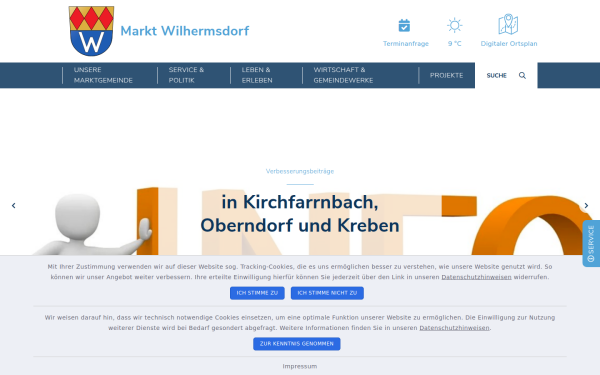Image resolution: width=600 pixels, height=375 pixels.
Task: Open the Unsere Marktgemeinde menu
Action: point(103,75)
